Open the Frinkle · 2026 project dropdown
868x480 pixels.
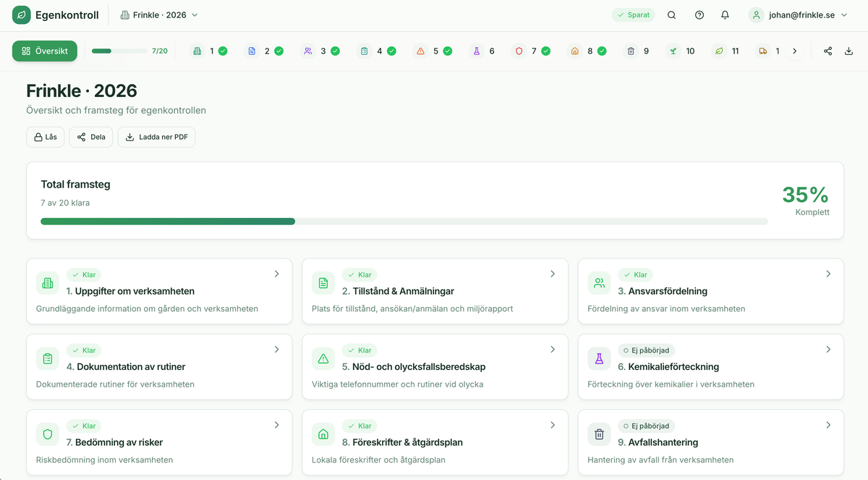[159, 14]
